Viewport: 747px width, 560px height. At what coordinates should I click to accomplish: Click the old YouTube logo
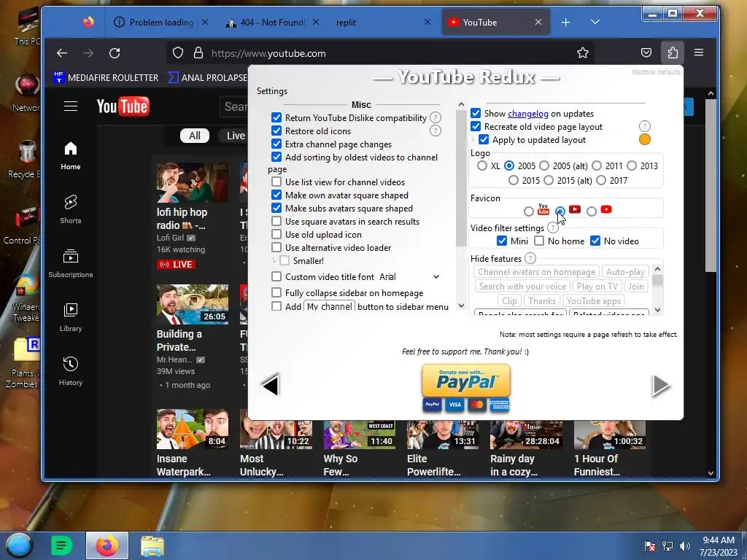tap(123, 106)
